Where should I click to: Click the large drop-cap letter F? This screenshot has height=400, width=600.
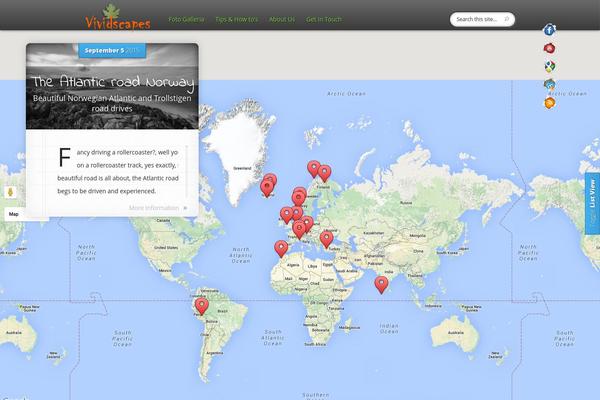point(65,157)
